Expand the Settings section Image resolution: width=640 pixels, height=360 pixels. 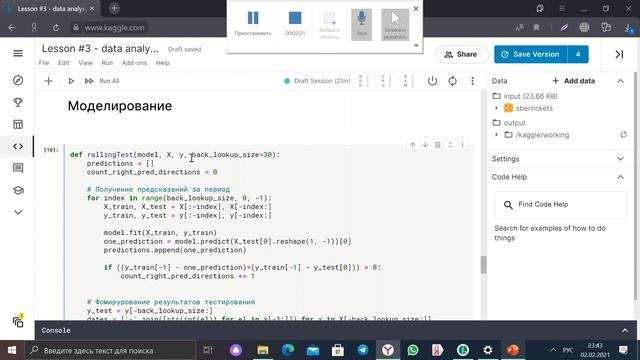point(620,159)
